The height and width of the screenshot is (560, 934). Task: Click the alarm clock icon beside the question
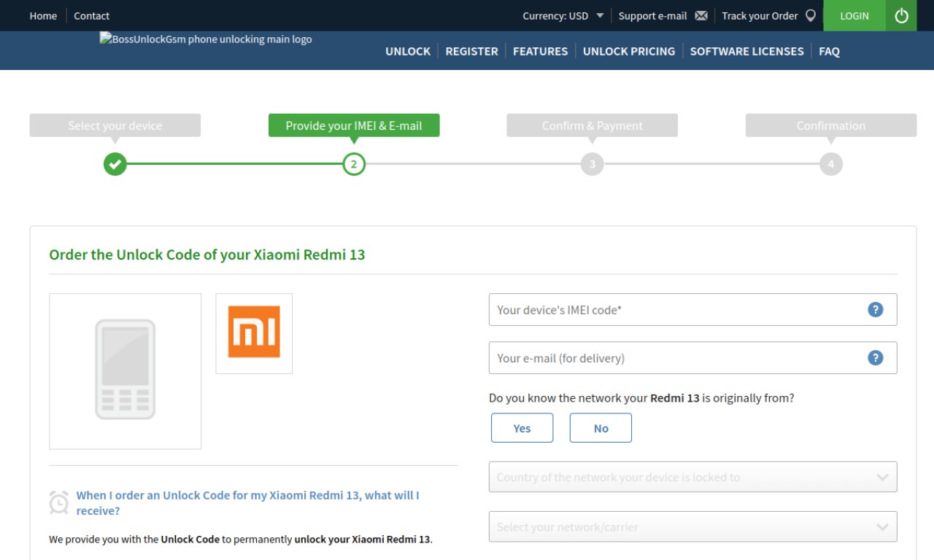pos(59,502)
